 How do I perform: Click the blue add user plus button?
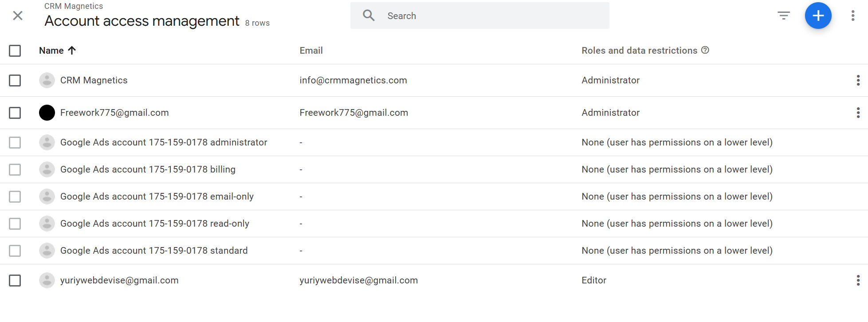(x=817, y=16)
